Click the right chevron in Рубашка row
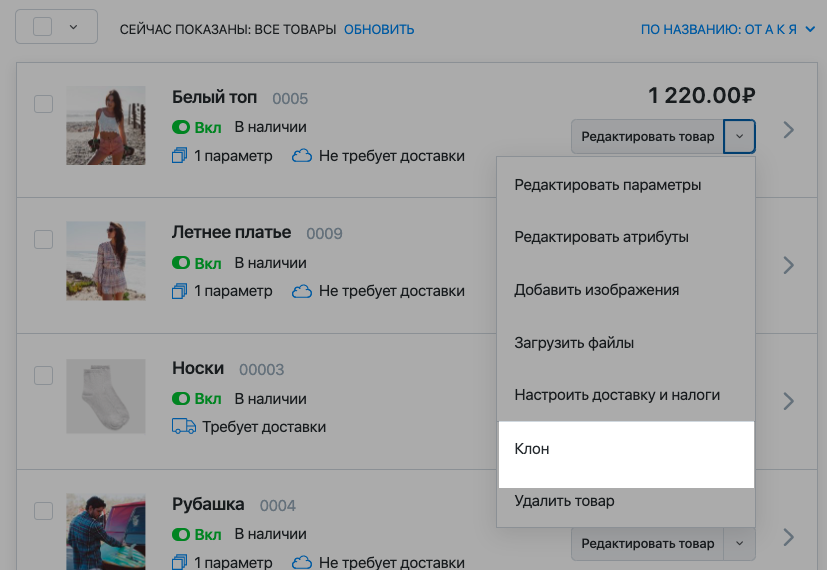The image size is (827, 570). [788, 537]
